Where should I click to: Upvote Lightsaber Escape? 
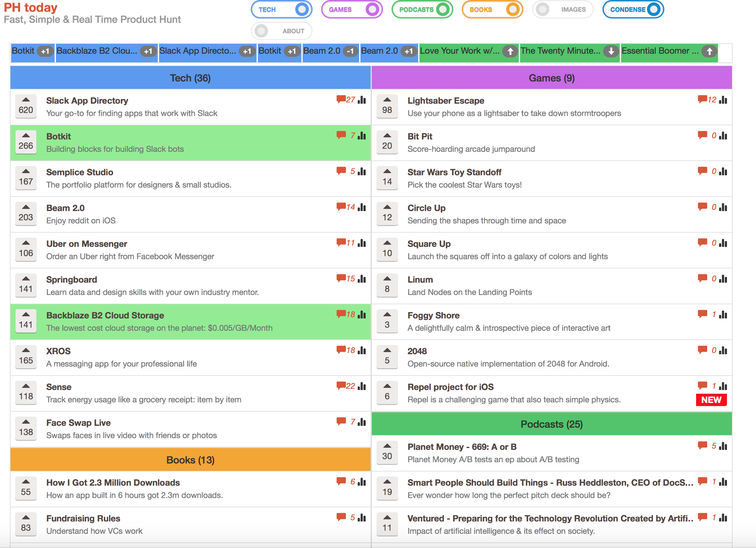(x=387, y=106)
